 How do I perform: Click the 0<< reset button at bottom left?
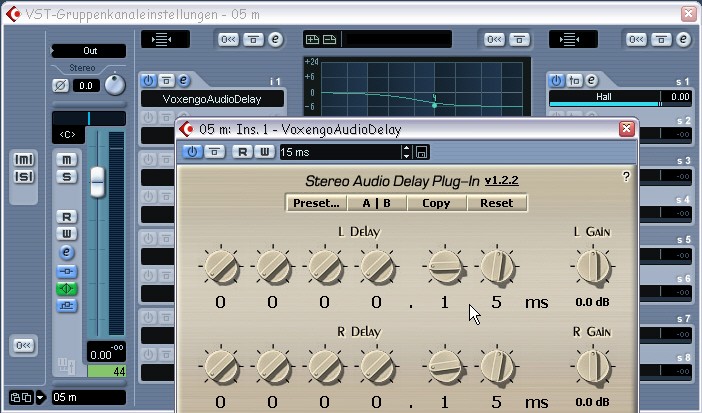pyautogui.click(x=23, y=345)
